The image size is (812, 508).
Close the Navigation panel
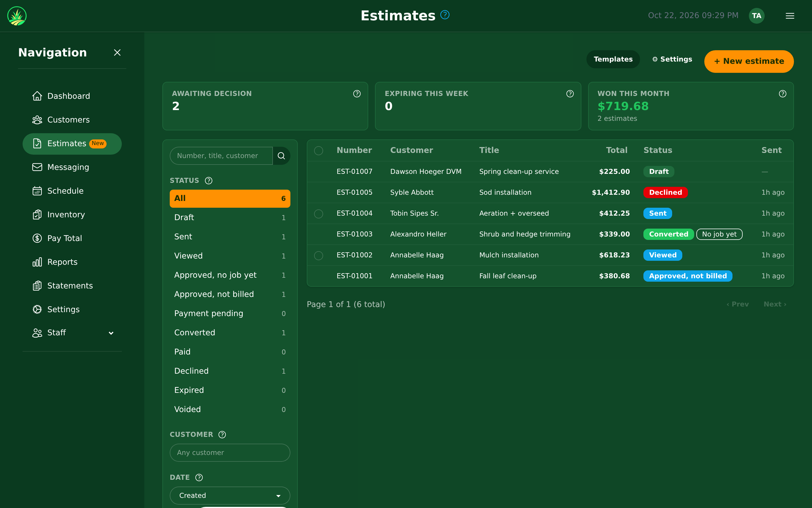point(117,53)
